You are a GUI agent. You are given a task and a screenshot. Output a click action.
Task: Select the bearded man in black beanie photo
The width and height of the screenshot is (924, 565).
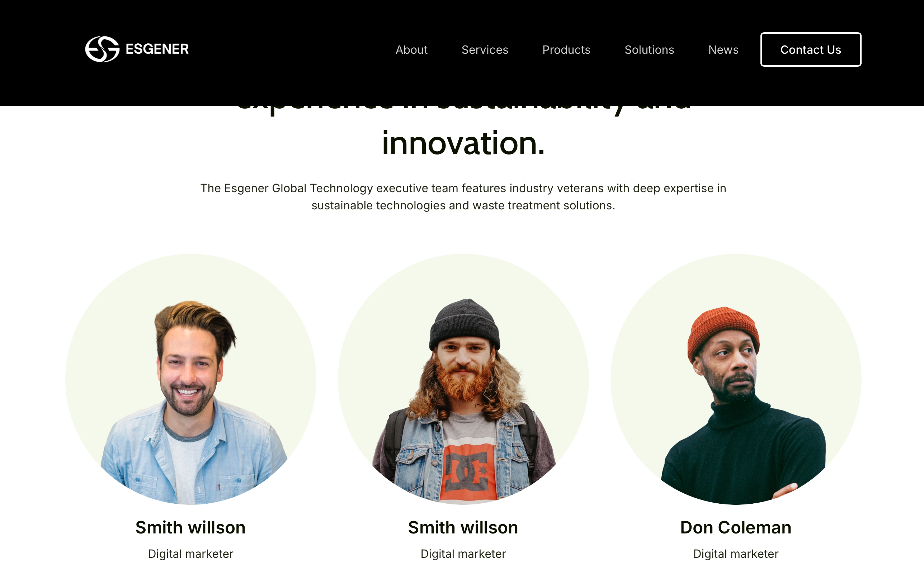463,379
